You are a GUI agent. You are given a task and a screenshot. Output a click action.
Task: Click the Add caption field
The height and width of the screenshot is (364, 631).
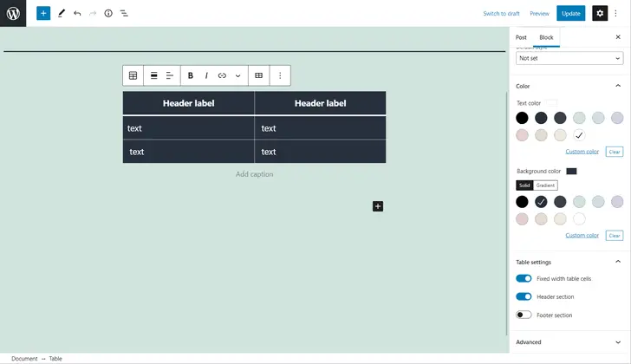coord(254,174)
